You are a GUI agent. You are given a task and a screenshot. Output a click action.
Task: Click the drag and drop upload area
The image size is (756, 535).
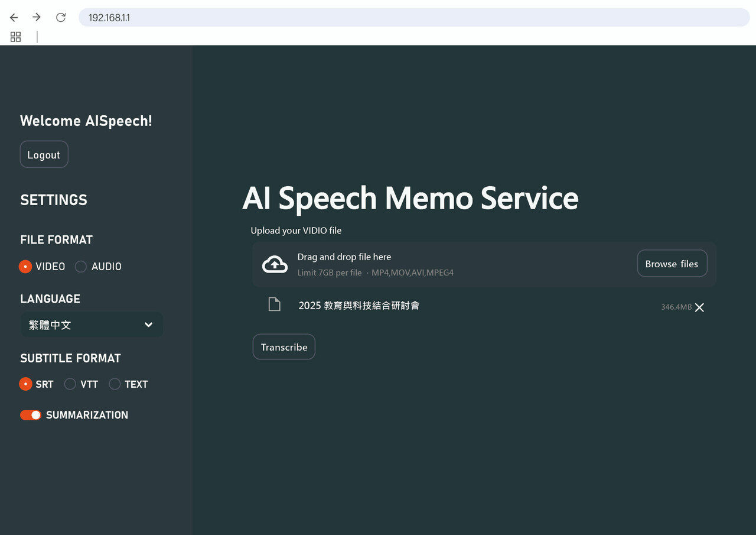pyautogui.click(x=413, y=263)
